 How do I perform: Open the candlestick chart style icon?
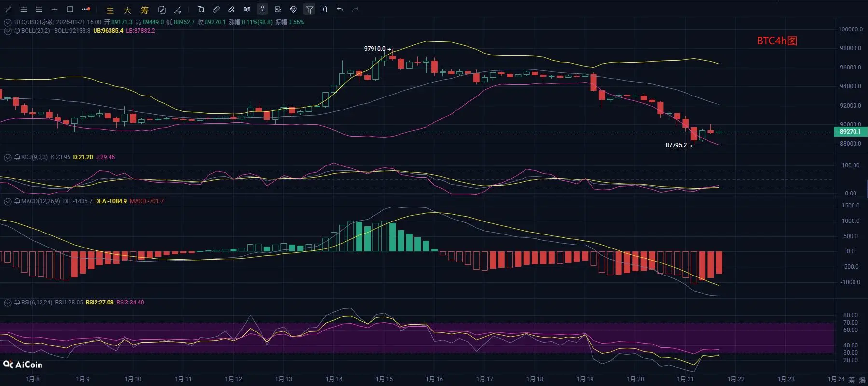247,9
